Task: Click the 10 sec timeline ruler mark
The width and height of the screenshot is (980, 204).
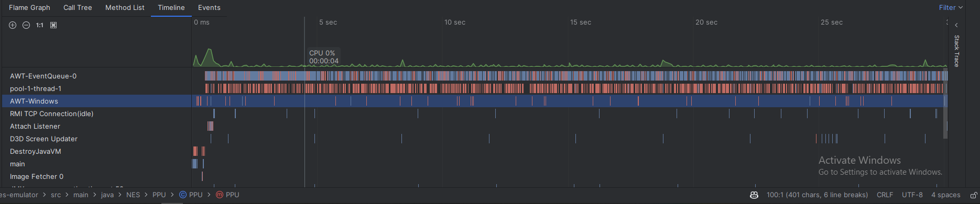Action: 455,22
